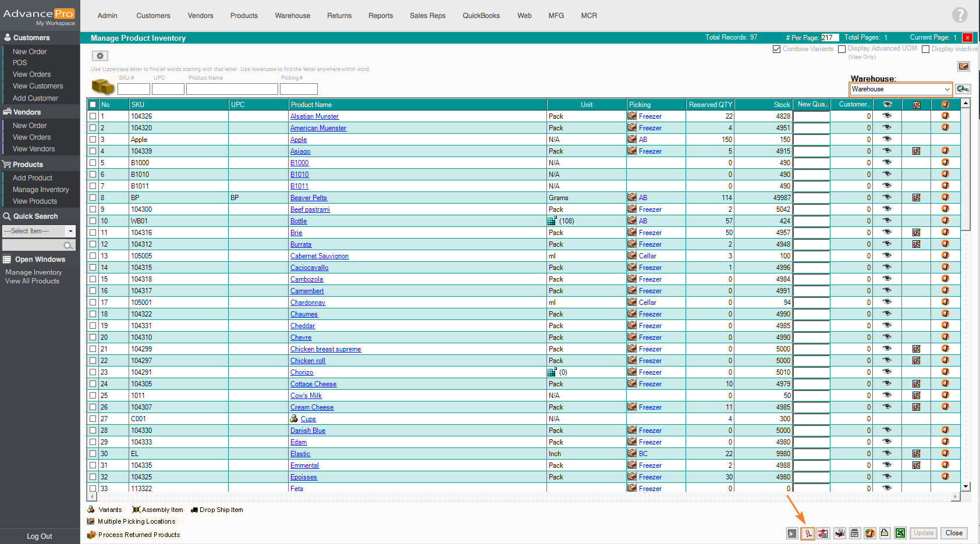Tick the checkbox for the Apple row

93,140
